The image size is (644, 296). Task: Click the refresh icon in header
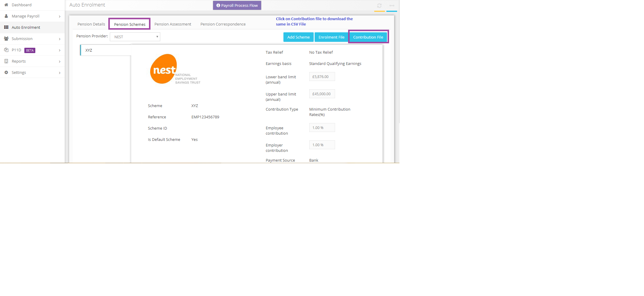[x=379, y=6]
